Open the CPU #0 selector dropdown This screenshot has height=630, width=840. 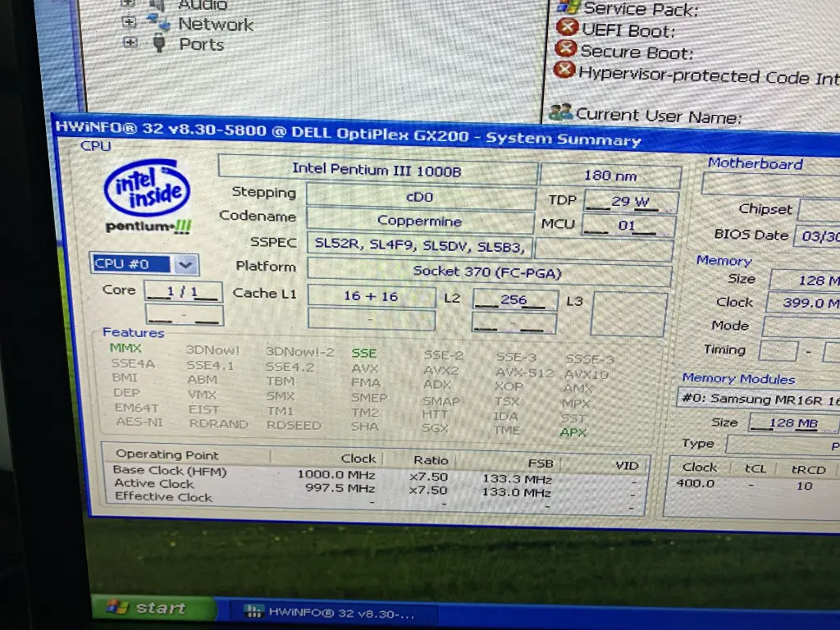pos(185,264)
